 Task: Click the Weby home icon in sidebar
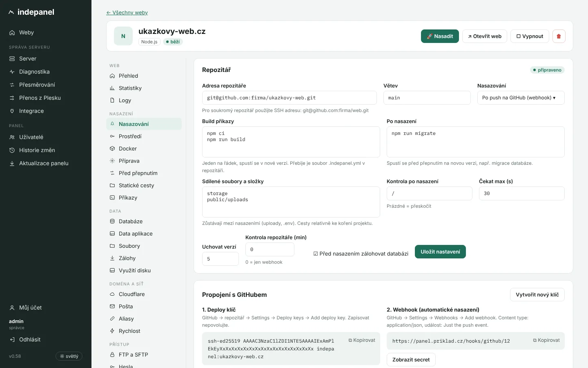tap(12, 33)
